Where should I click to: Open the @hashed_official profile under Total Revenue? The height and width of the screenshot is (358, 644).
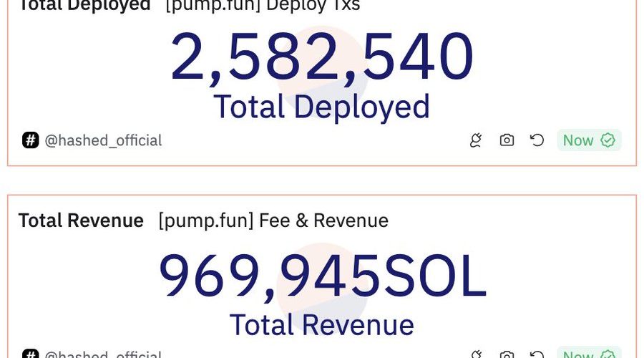click(x=103, y=354)
